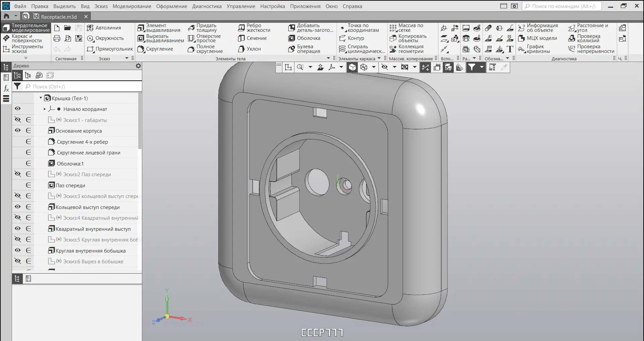Open the Моделирование menu
This screenshot has width=644, height=341.
(x=132, y=6)
